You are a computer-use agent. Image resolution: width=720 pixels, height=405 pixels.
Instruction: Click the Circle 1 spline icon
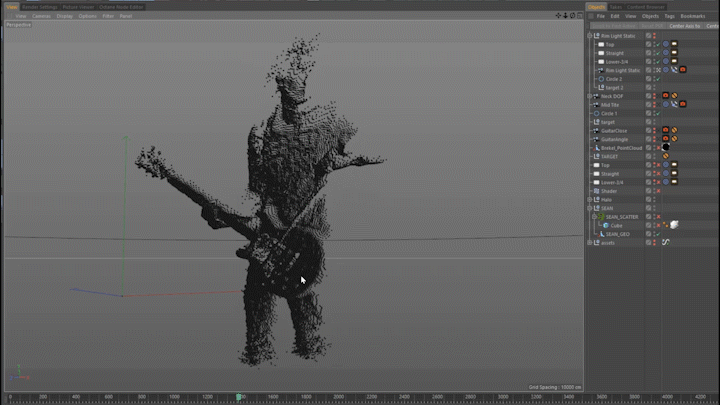[x=596, y=113]
